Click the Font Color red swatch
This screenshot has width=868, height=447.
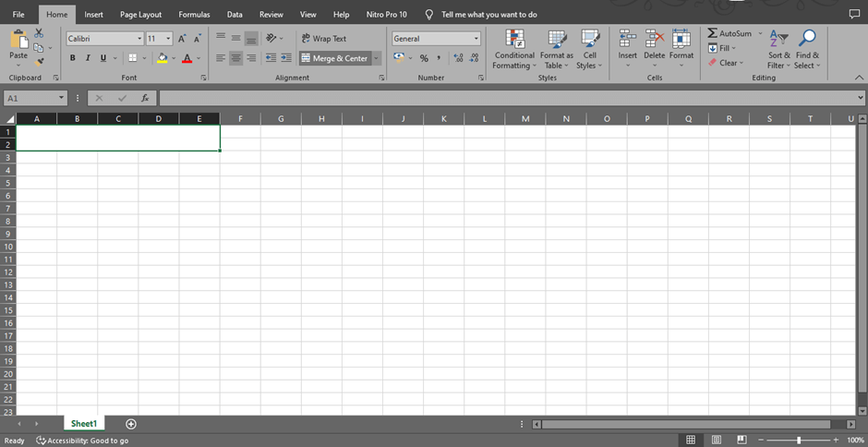(x=187, y=58)
